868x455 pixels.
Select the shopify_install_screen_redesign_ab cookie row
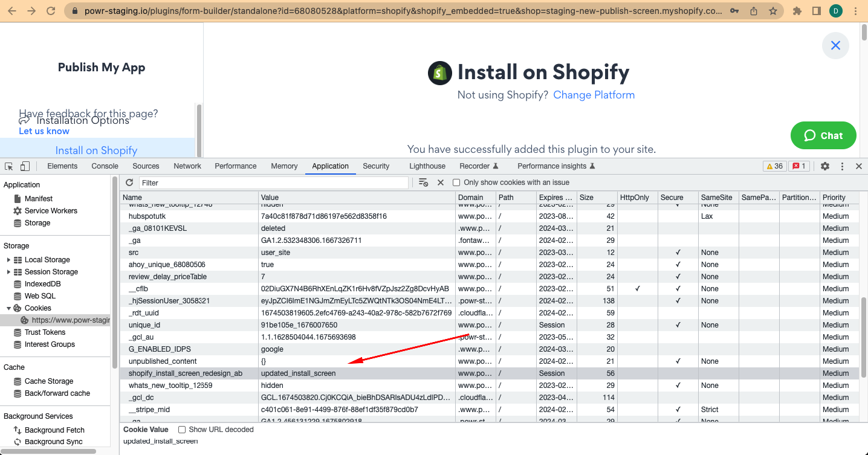(x=185, y=373)
